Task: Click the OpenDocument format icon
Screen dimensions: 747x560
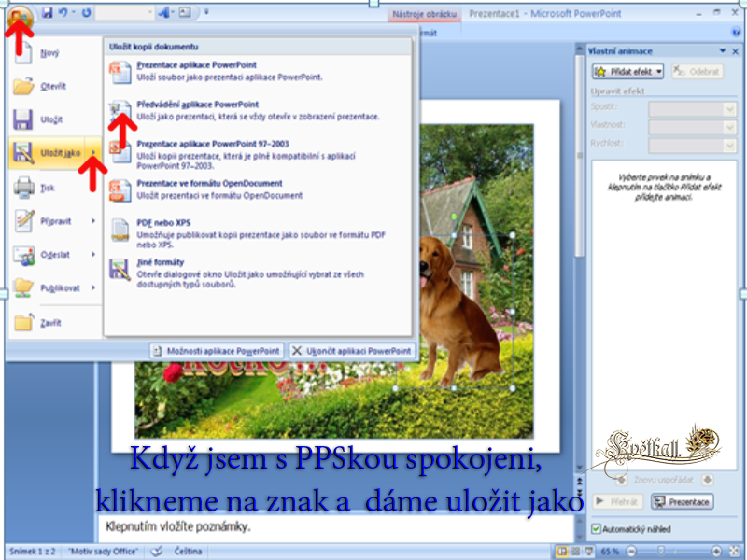Action: pyautogui.click(x=120, y=190)
